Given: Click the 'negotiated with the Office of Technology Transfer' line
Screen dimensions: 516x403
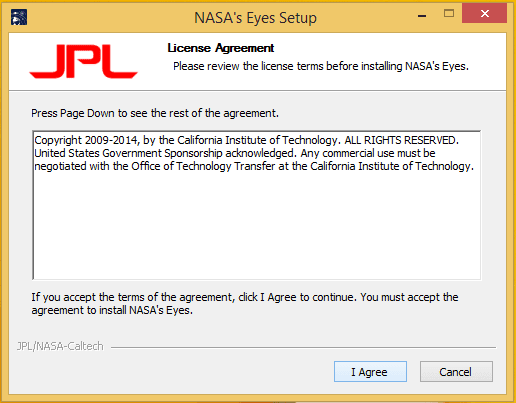Looking at the screenshot, I should [254, 166].
